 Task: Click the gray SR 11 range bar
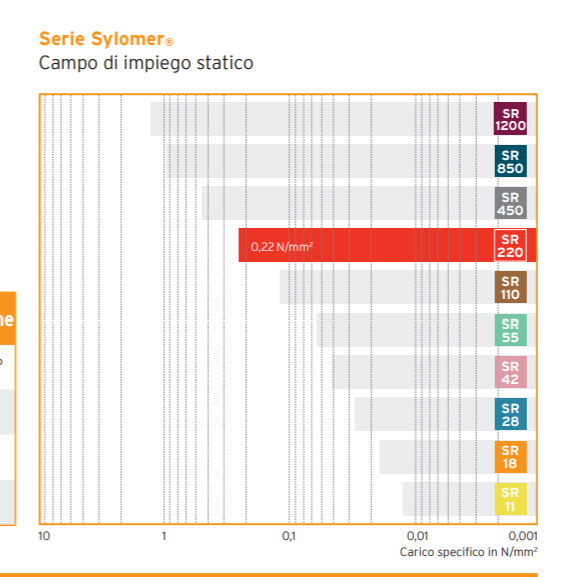click(470, 499)
